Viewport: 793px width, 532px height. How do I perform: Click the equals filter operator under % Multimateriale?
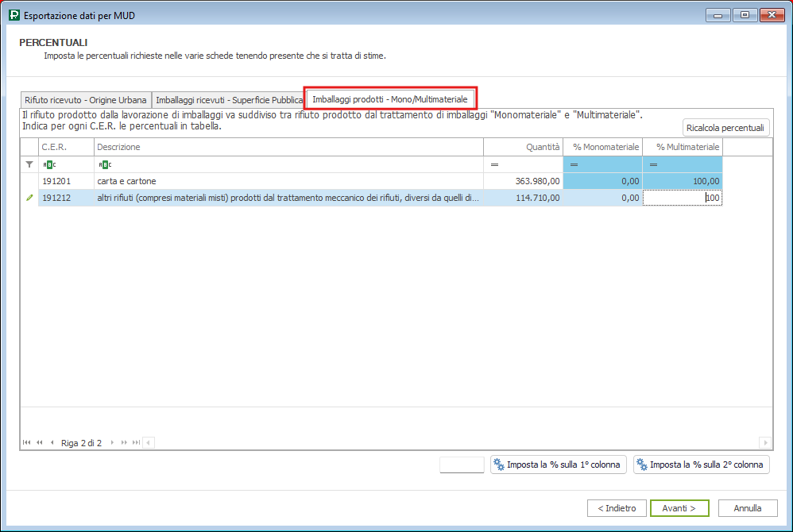(653, 164)
